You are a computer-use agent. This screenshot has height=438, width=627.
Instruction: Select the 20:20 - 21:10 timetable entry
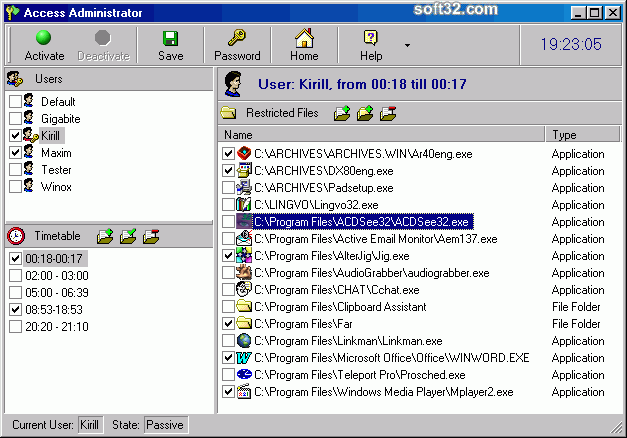(57, 327)
